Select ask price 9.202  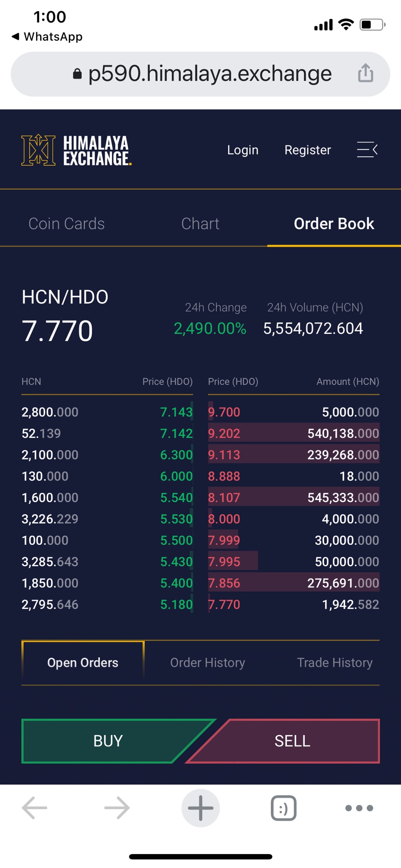coord(224,433)
